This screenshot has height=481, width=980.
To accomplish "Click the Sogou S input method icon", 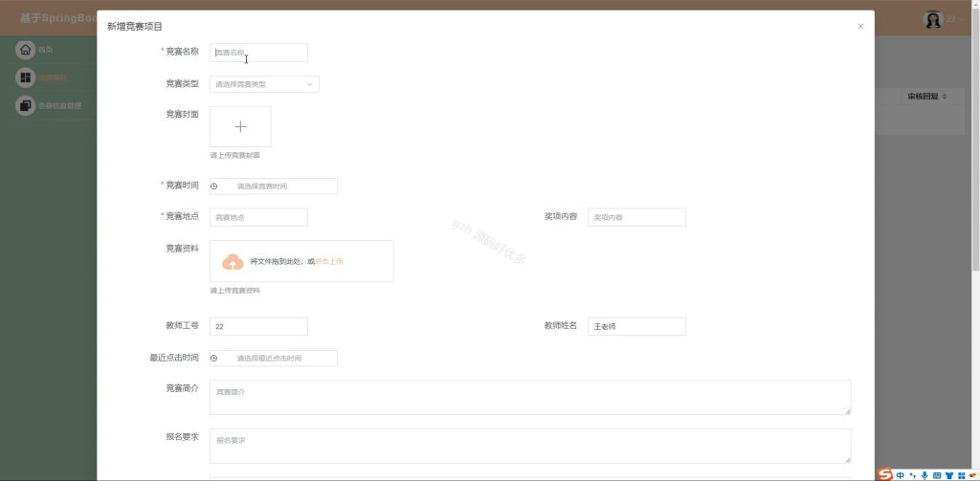I will pyautogui.click(x=885, y=474).
